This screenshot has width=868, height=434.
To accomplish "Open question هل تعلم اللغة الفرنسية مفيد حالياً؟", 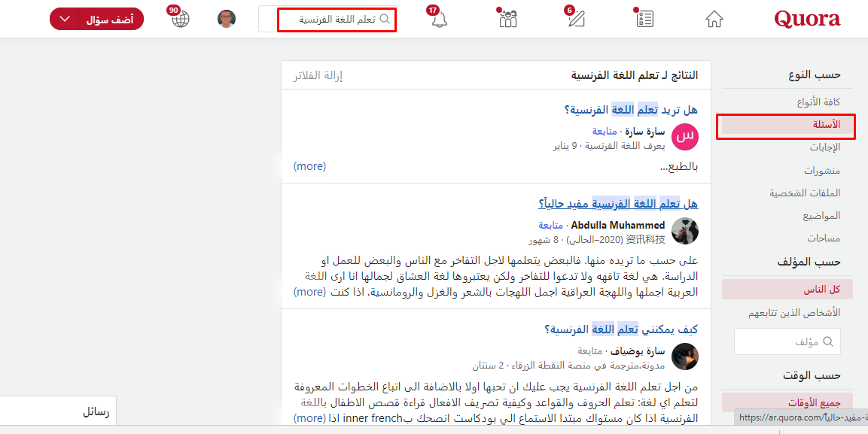I will [618, 204].
